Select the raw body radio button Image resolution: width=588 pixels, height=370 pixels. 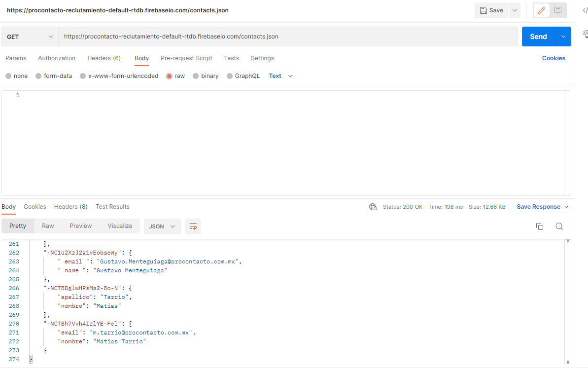[169, 76]
